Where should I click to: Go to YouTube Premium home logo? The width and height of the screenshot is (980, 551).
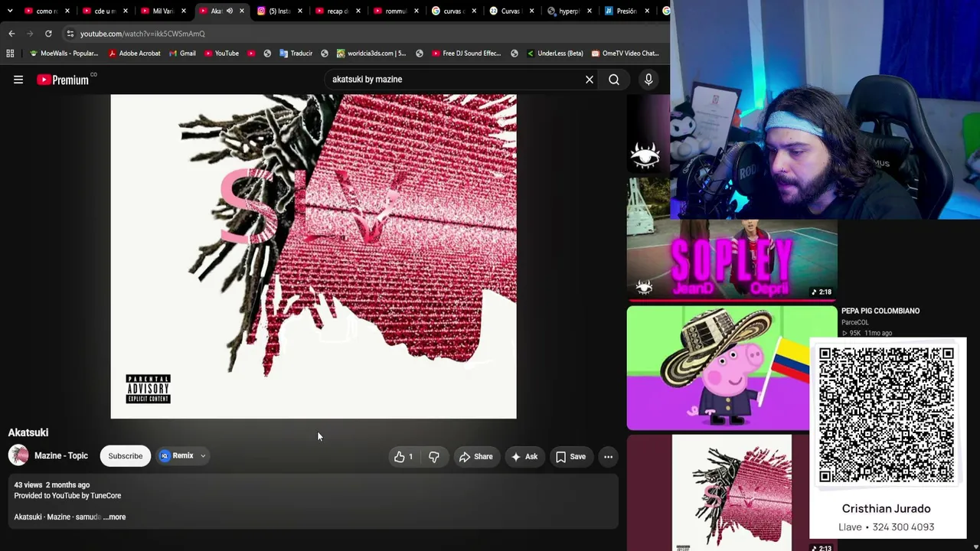(64, 80)
